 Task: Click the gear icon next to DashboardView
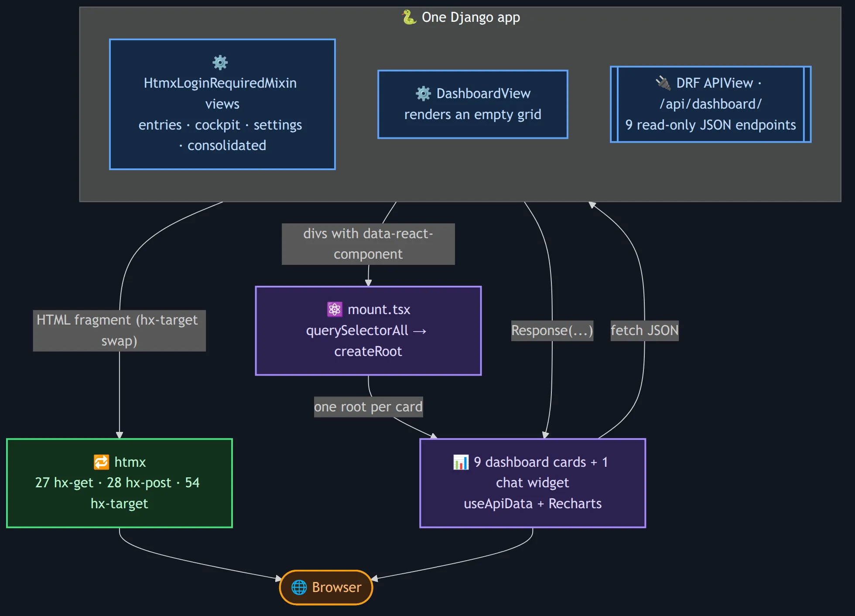pyautogui.click(x=423, y=93)
